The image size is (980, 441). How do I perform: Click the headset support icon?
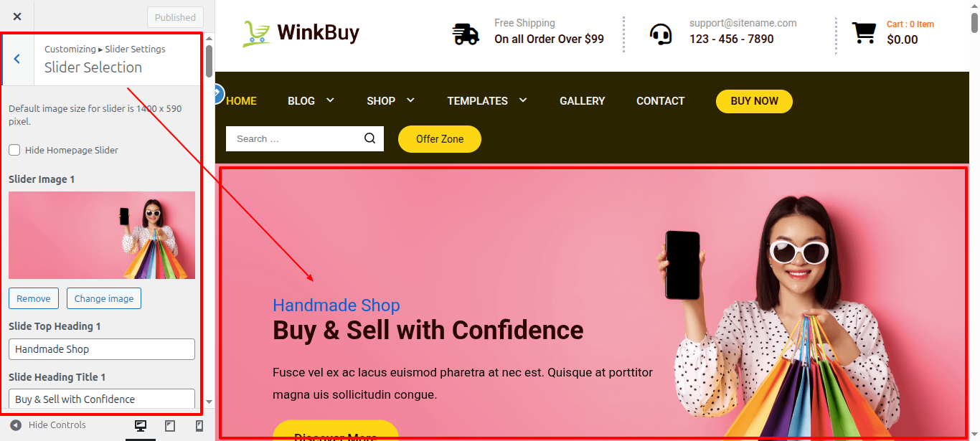click(x=661, y=34)
